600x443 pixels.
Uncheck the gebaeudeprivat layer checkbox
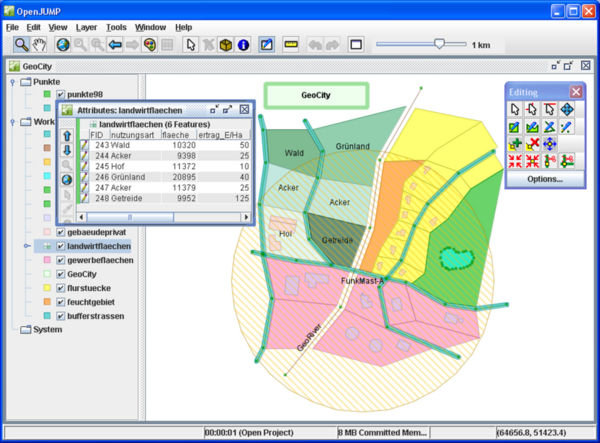coord(60,232)
